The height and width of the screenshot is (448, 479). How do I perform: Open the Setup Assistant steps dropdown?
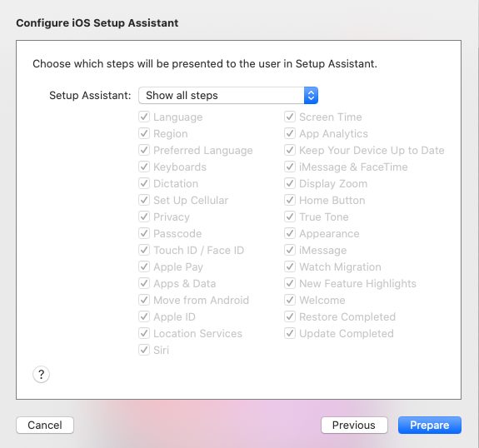tap(228, 95)
